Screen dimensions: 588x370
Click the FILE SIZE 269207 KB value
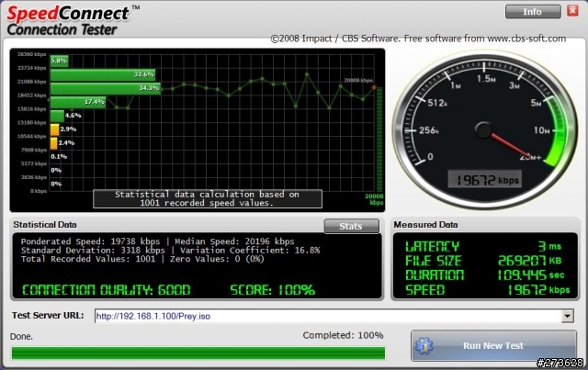[x=529, y=261]
